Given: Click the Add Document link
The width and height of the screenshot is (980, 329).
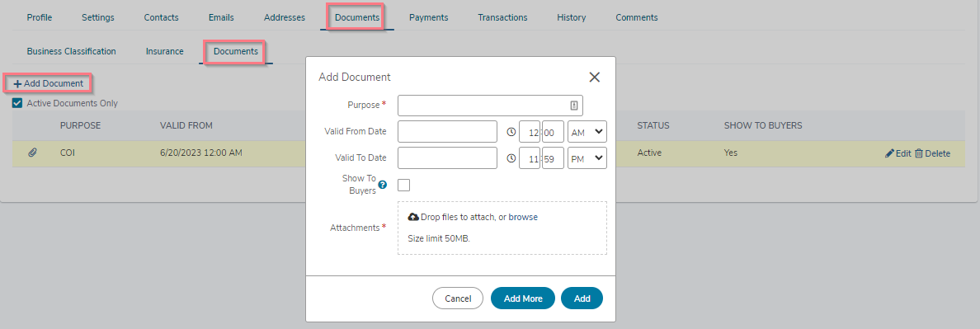Looking at the screenshot, I should (x=48, y=83).
